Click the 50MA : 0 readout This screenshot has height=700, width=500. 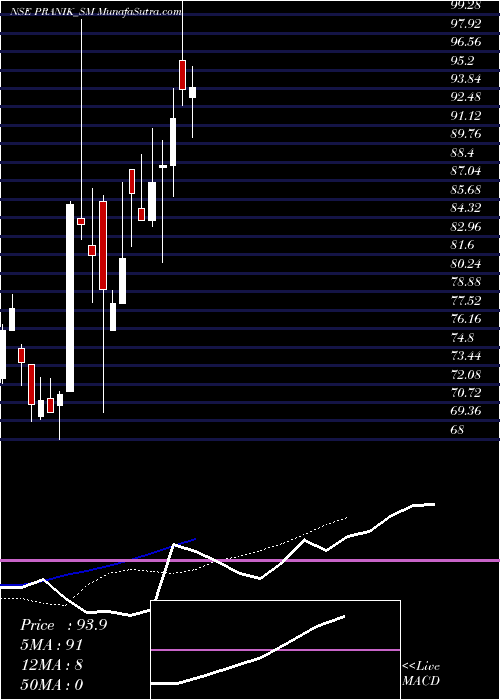coord(52,685)
